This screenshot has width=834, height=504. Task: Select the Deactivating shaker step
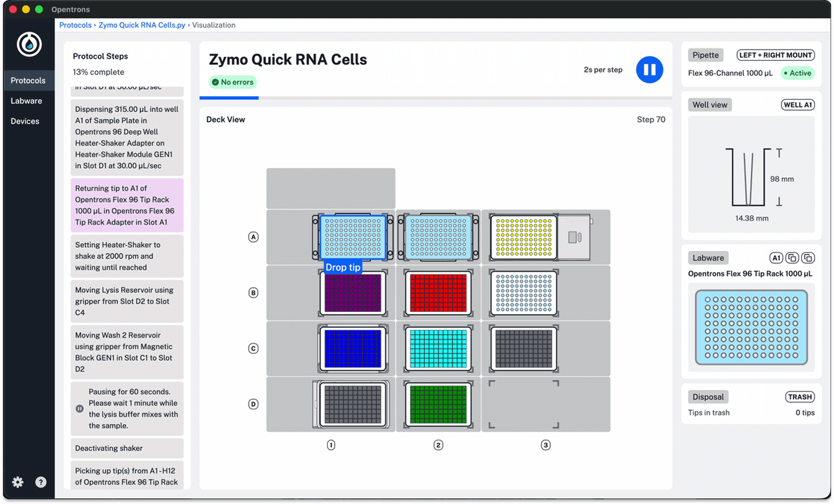pos(127,449)
